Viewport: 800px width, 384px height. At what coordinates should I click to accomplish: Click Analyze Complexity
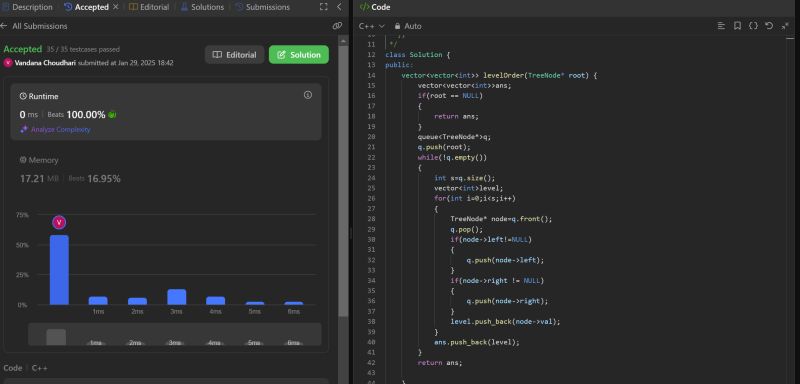point(55,130)
